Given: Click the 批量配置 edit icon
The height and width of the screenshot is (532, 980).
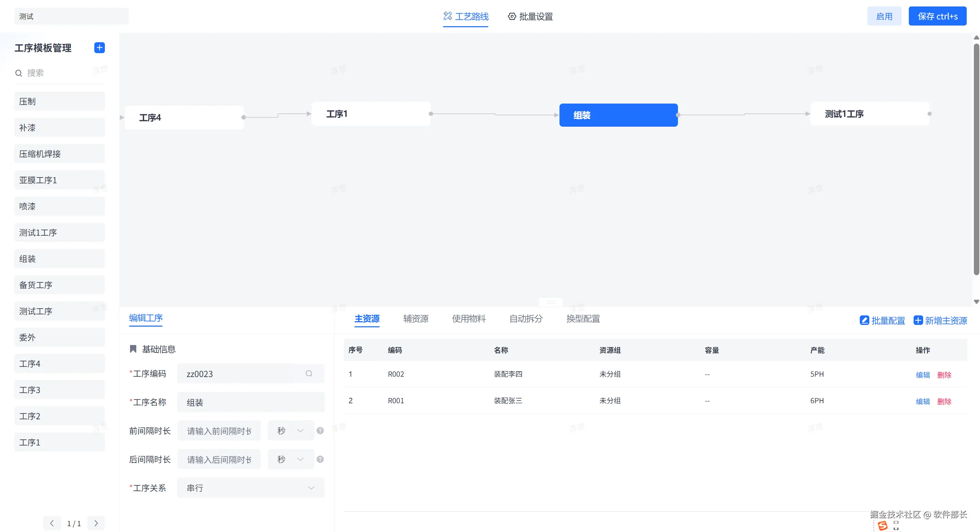Looking at the screenshot, I should click(x=864, y=320).
